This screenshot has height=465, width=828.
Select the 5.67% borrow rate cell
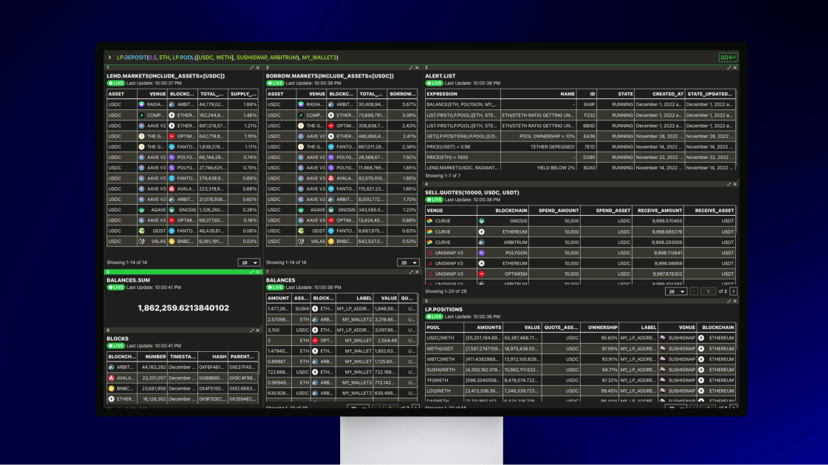[402, 105]
